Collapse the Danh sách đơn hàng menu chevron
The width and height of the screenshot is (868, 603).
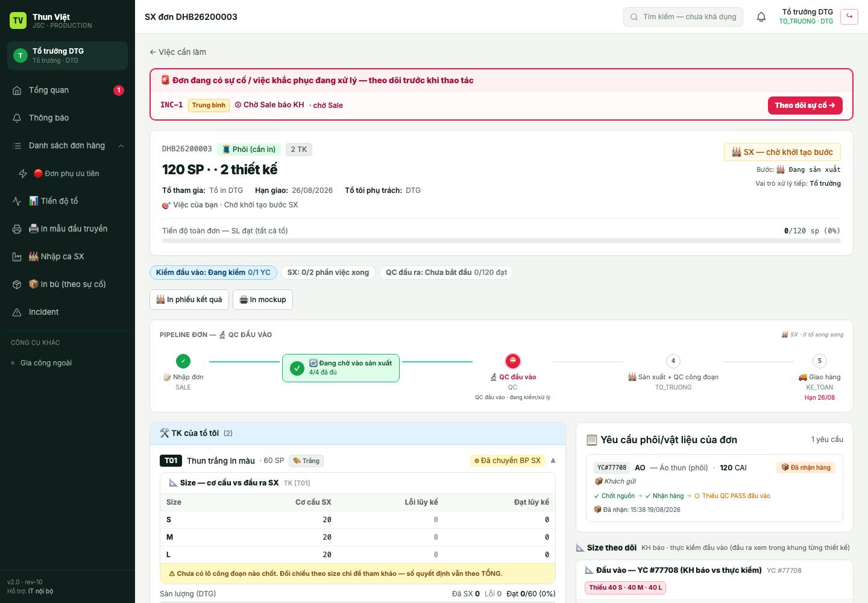[x=121, y=146]
